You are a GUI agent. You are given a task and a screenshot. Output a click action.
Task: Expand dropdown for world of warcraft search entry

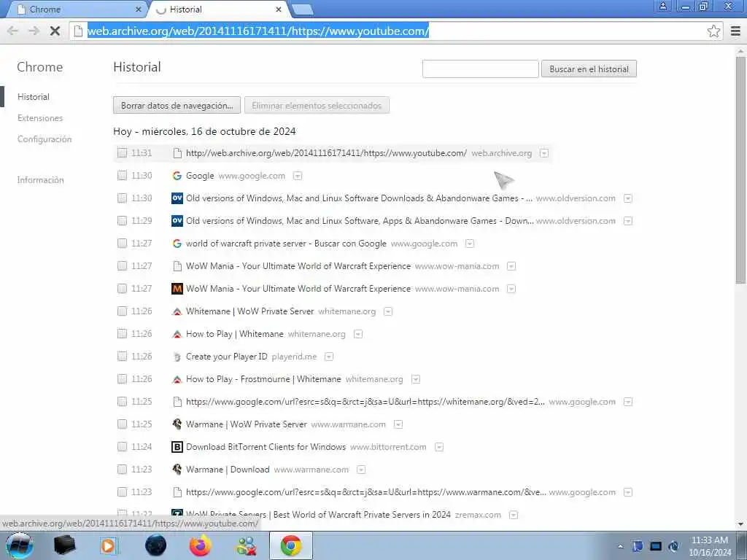pyautogui.click(x=470, y=244)
